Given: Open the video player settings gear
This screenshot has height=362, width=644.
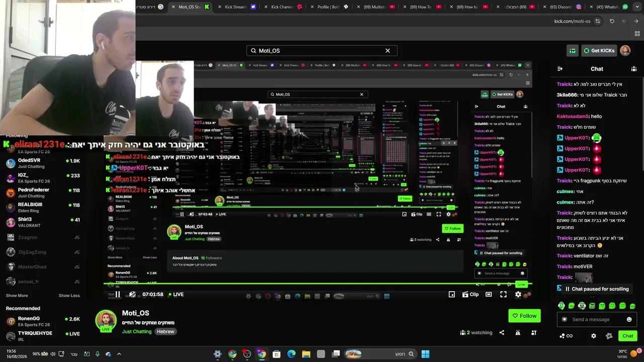Looking at the screenshot, I should coord(518,295).
